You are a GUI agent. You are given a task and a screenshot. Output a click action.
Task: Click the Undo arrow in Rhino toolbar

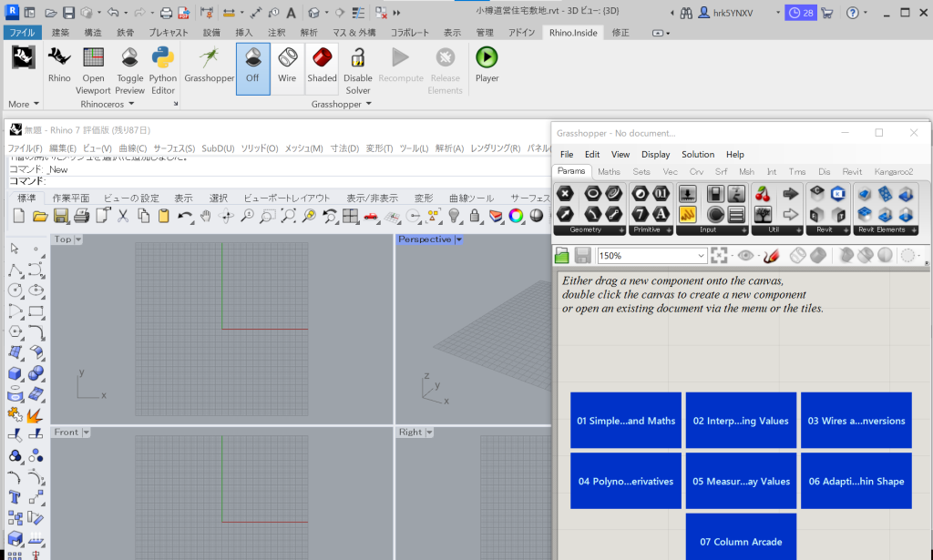pyautogui.click(x=185, y=216)
